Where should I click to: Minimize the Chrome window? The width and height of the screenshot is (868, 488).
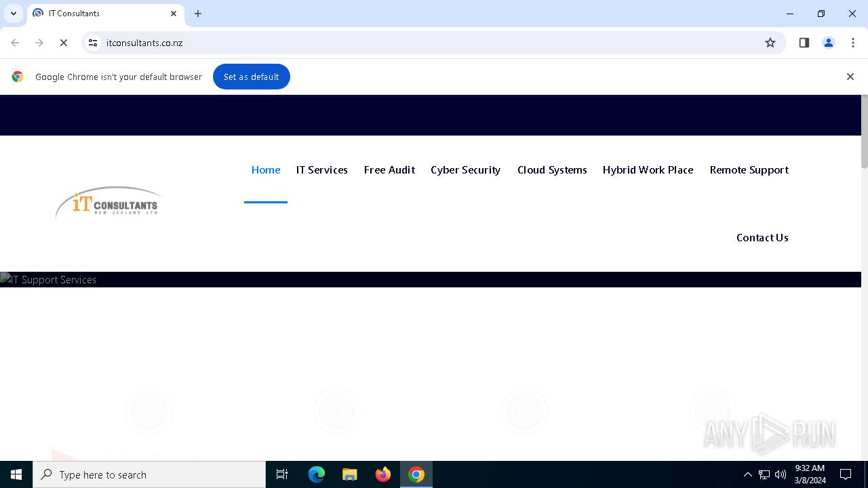(790, 14)
